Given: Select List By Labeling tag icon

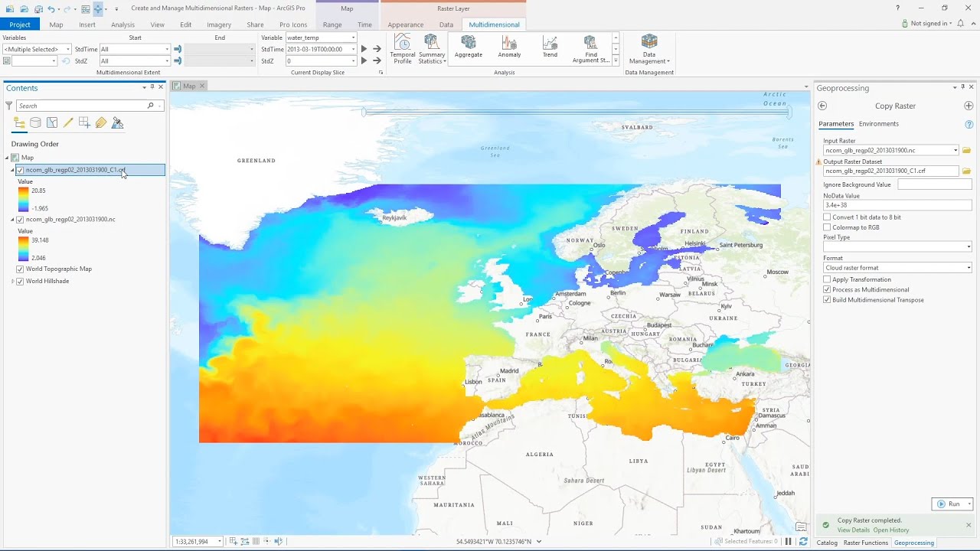Looking at the screenshot, I should pos(101,122).
